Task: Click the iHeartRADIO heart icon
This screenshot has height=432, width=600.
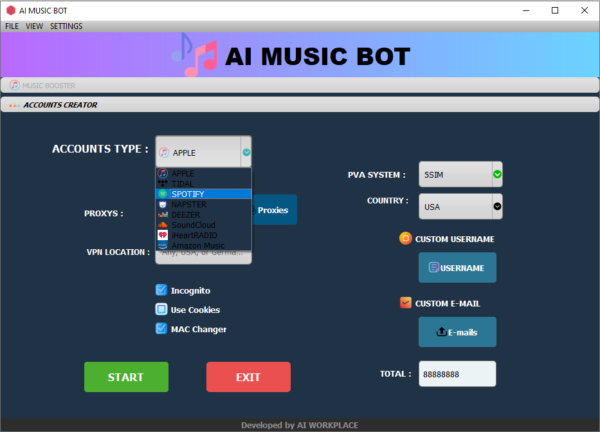Action: click(x=163, y=235)
